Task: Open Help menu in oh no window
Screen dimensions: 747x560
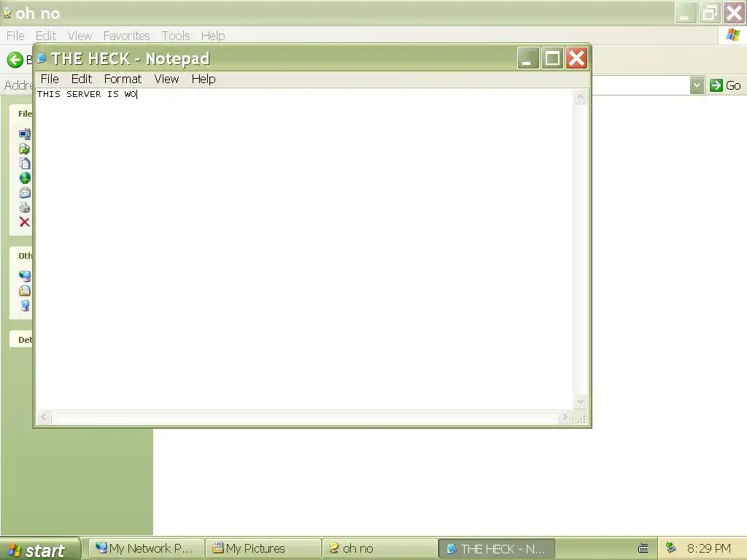Action: [x=212, y=36]
